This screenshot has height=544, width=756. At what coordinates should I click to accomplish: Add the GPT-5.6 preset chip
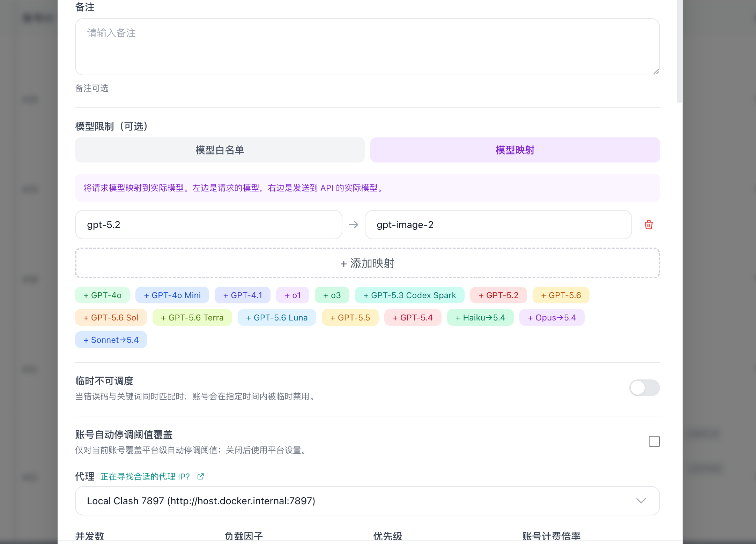pyautogui.click(x=561, y=295)
